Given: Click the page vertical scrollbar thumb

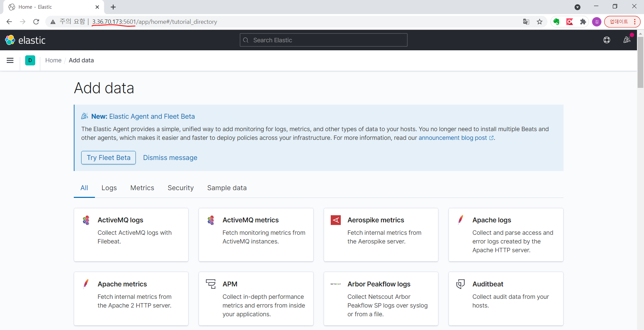Looking at the screenshot, I should (640, 62).
